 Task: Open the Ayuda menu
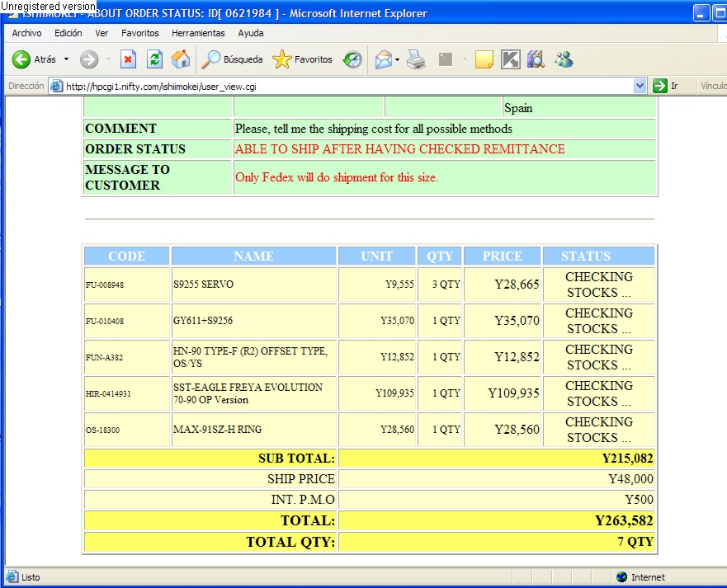pyautogui.click(x=251, y=33)
